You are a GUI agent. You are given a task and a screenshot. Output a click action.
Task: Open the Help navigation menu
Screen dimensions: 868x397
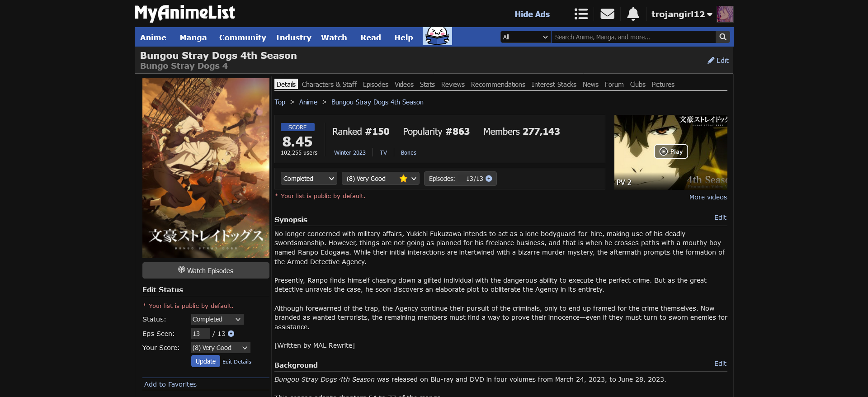(403, 38)
